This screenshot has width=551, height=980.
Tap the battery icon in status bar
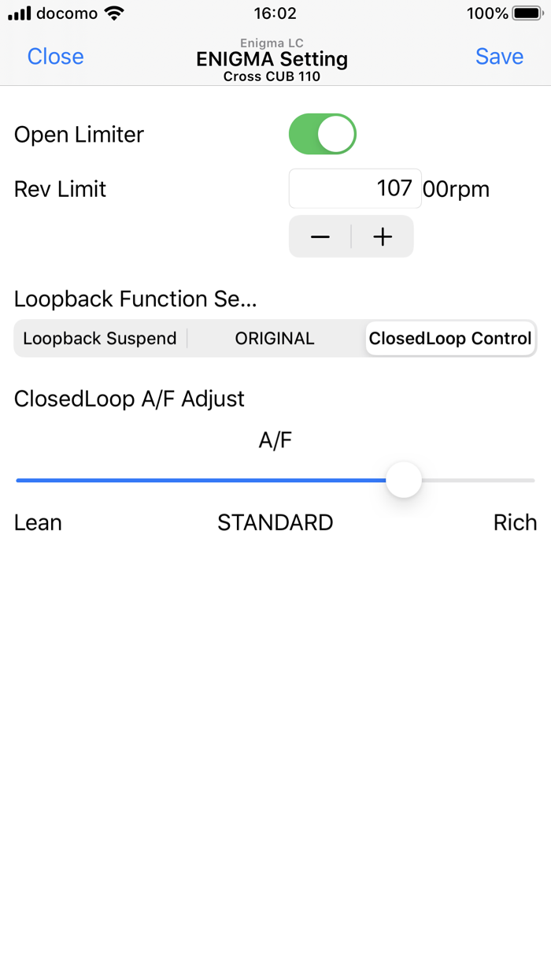tap(528, 13)
